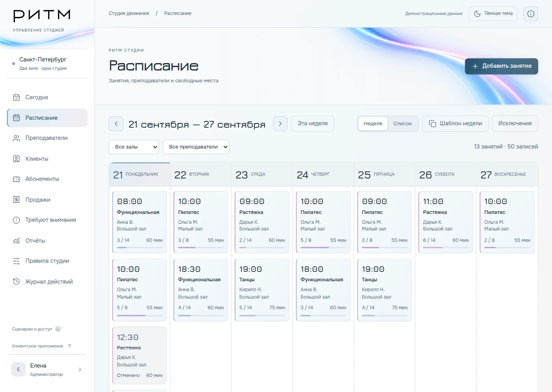Switch view to Неделя
552x392 pixels.
pyautogui.click(x=373, y=124)
